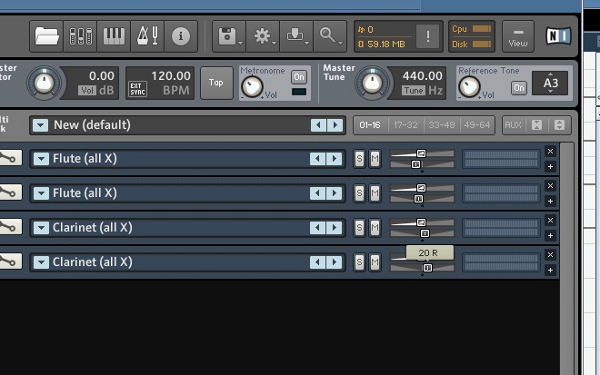Open the gear Options icon
The image size is (600, 375).
pyautogui.click(x=262, y=36)
